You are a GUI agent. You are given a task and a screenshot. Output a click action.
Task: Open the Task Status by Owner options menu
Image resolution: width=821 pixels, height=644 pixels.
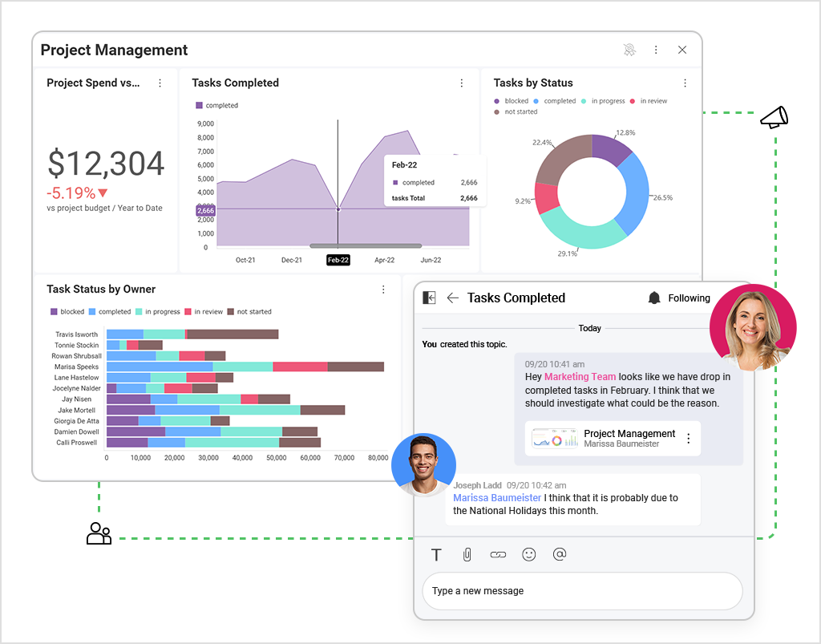point(382,289)
